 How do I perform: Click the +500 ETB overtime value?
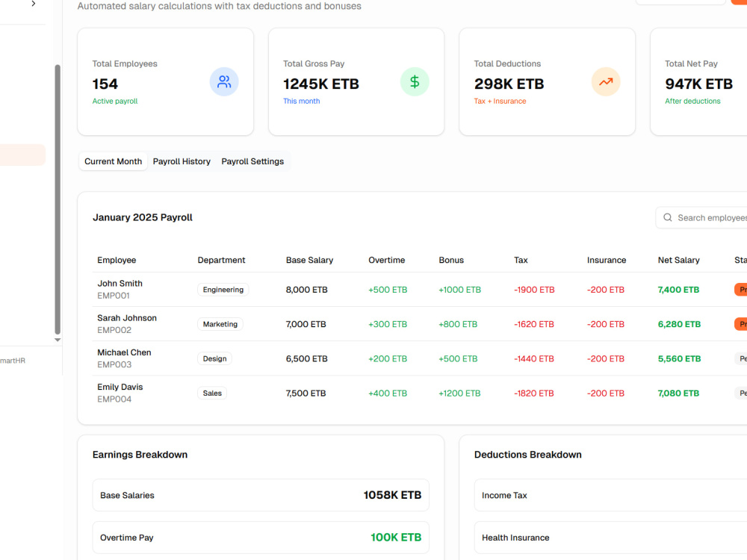click(x=388, y=290)
